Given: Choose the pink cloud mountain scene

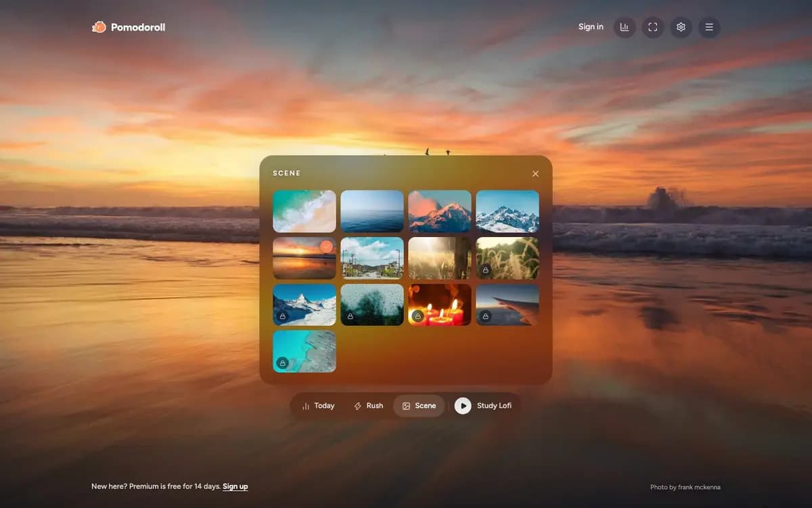Looking at the screenshot, I should coord(440,211).
